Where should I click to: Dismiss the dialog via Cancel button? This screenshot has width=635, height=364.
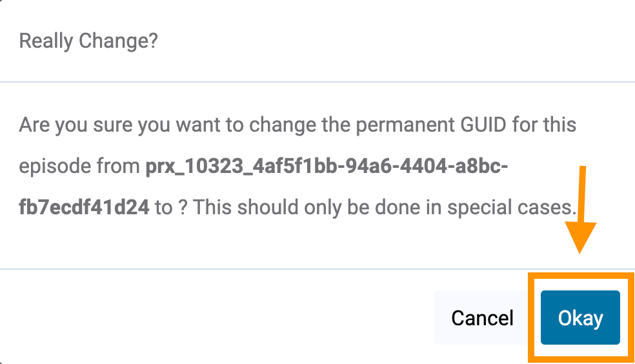tap(482, 318)
